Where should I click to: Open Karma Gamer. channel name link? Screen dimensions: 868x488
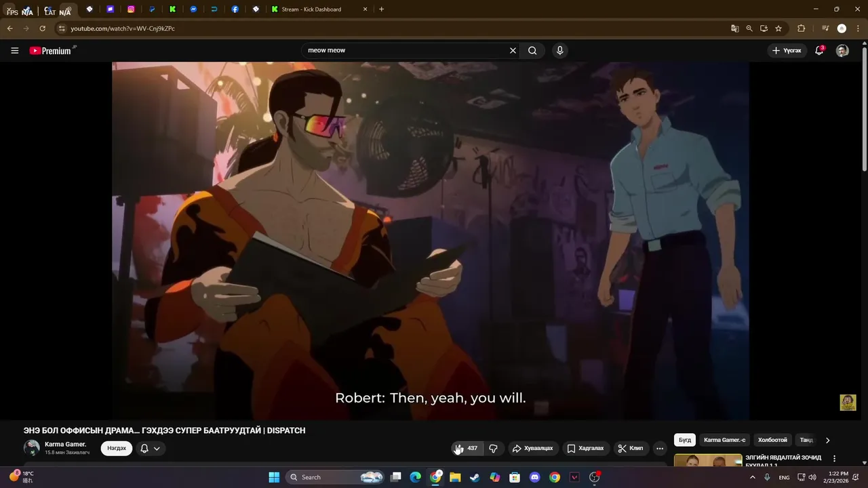click(x=65, y=444)
